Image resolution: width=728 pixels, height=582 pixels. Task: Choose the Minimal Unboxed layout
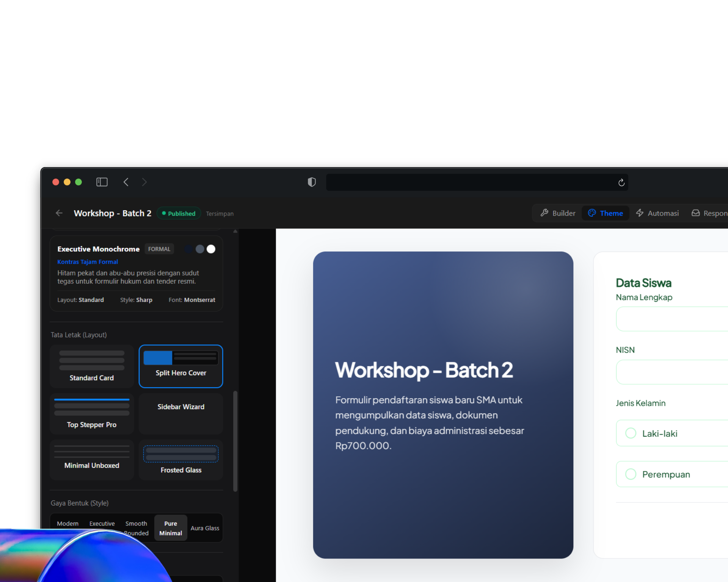tap(92, 460)
